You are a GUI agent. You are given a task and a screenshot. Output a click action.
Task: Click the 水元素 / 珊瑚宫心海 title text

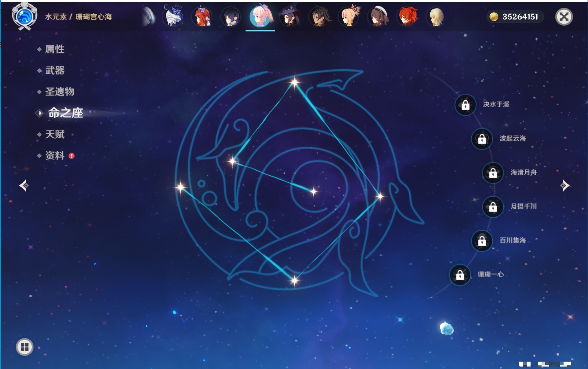[x=79, y=17]
